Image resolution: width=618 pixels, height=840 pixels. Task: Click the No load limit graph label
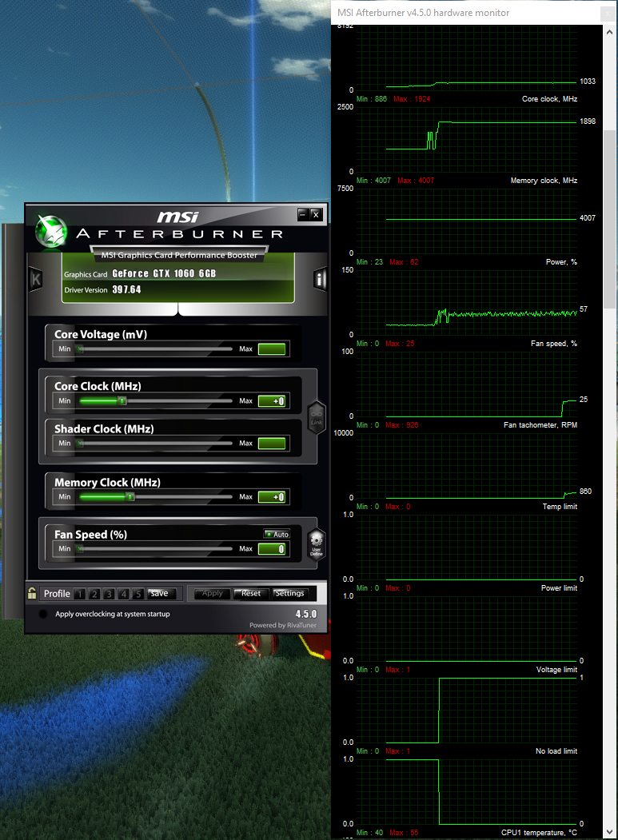556,751
